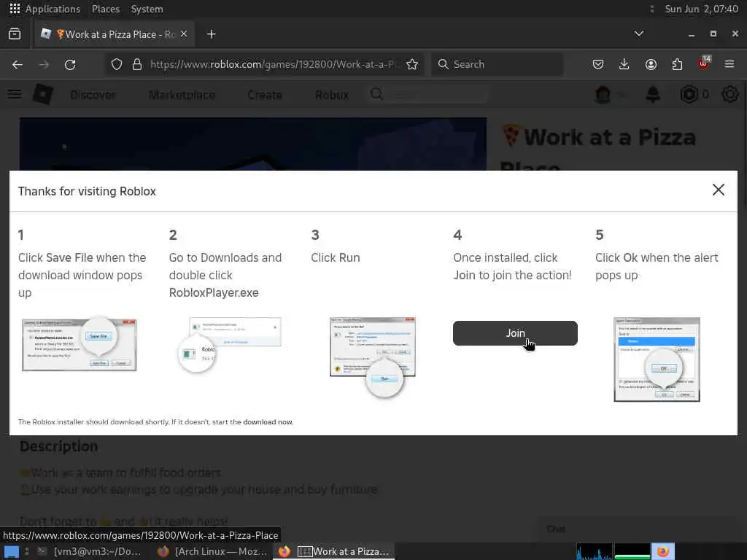Expand the list all tabs dropdown
Image resolution: width=747 pixels, height=560 pixels.
[639, 34]
